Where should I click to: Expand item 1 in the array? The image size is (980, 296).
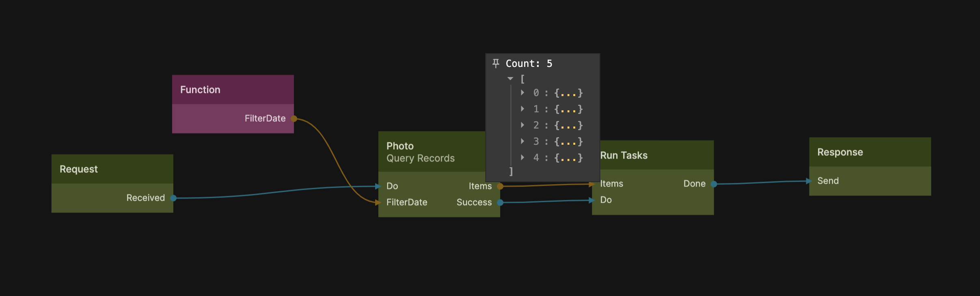(522, 109)
